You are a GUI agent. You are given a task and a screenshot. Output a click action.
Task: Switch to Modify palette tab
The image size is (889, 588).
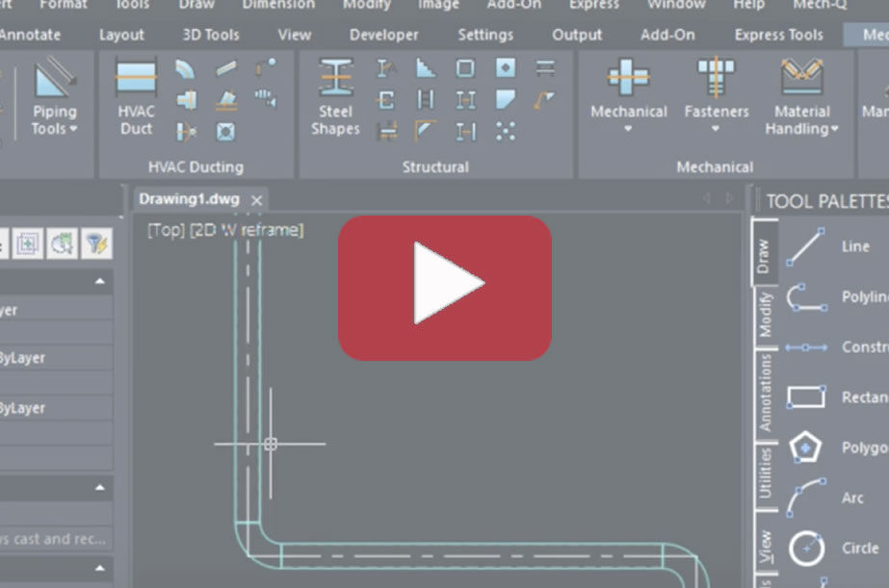pyautogui.click(x=765, y=315)
